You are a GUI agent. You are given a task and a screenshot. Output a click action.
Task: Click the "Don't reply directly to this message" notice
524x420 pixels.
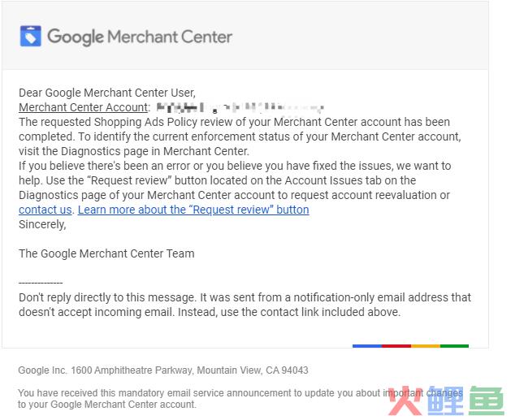[x=245, y=305]
